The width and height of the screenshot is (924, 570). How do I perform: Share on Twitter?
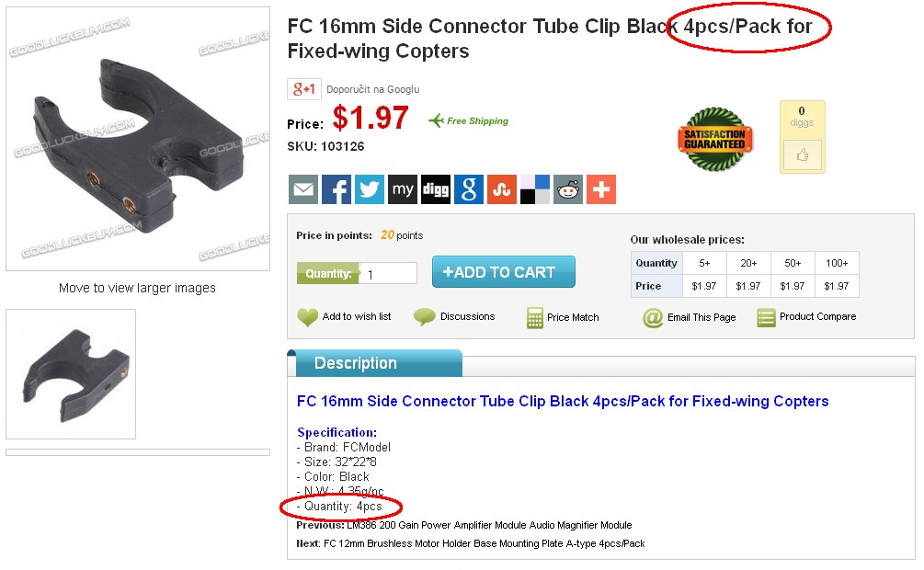pyautogui.click(x=370, y=189)
